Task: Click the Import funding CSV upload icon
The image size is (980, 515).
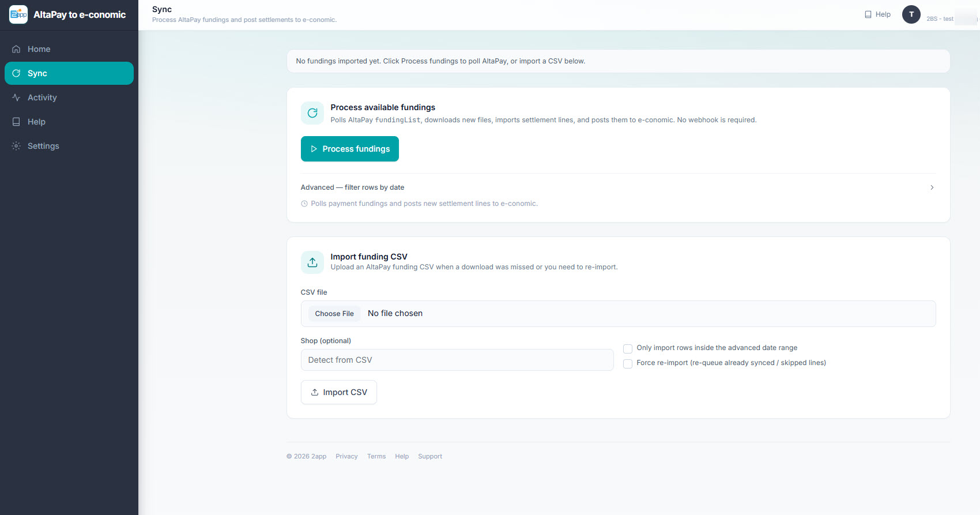Action: [x=312, y=262]
